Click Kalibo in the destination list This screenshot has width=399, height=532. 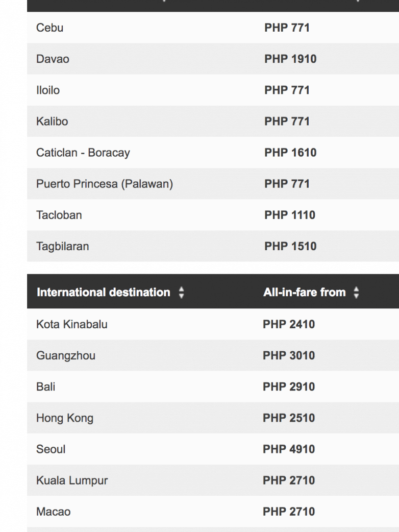tap(52, 122)
